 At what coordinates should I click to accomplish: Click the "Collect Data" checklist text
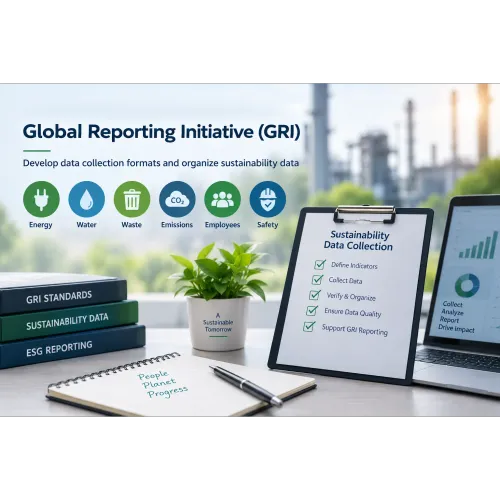pyautogui.click(x=345, y=280)
